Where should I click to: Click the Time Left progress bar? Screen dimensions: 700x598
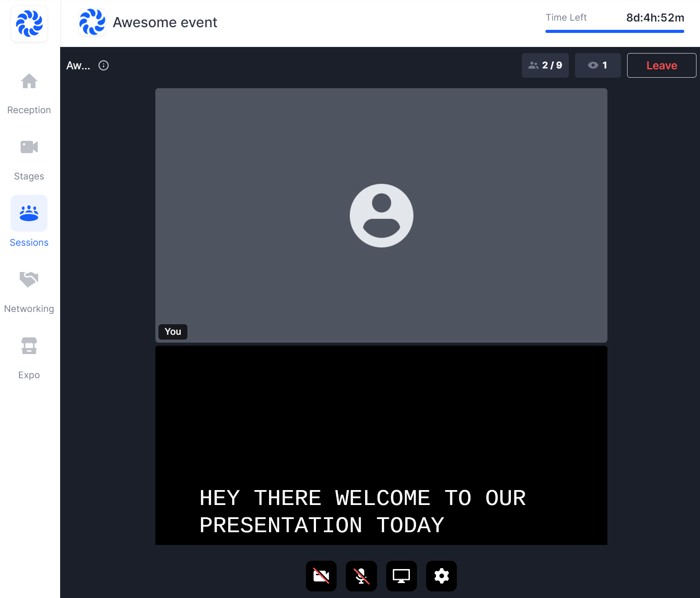coord(615,31)
